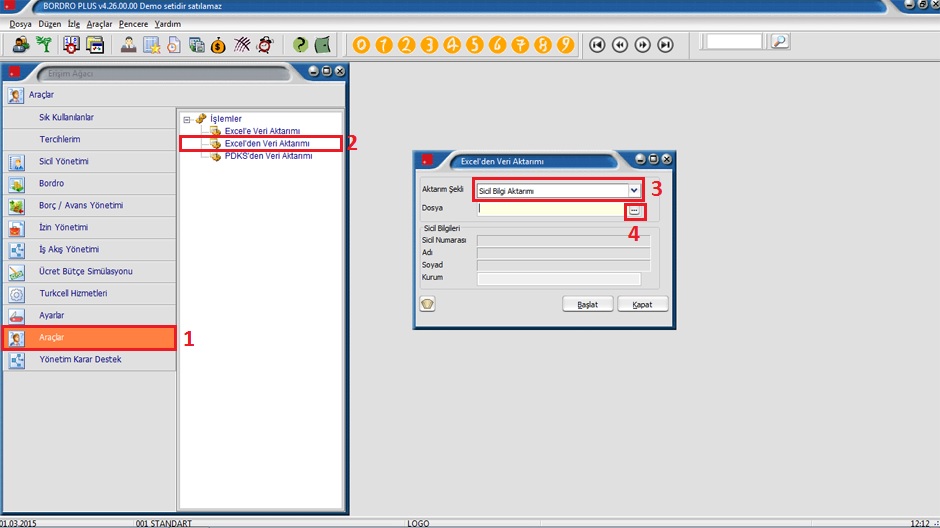The width and height of the screenshot is (940, 528).
Task: Select PDKS'den Veri Aktarımı tree item
Action: click(x=268, y=156)
